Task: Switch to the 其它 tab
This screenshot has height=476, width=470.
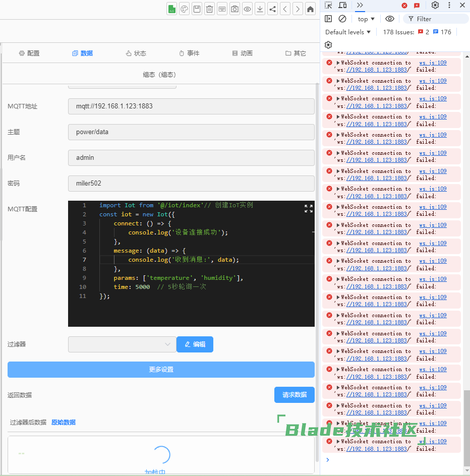Action: point(296,53)
